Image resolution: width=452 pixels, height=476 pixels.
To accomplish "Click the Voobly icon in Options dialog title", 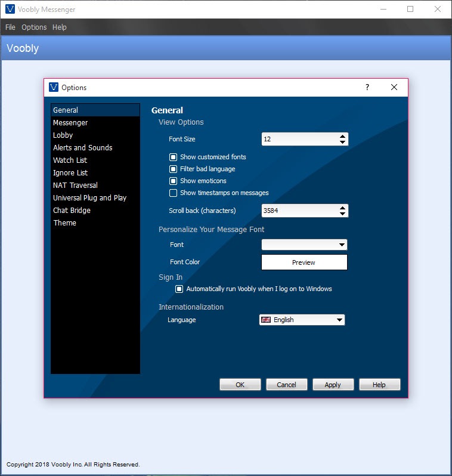I will tap(54, 87).
